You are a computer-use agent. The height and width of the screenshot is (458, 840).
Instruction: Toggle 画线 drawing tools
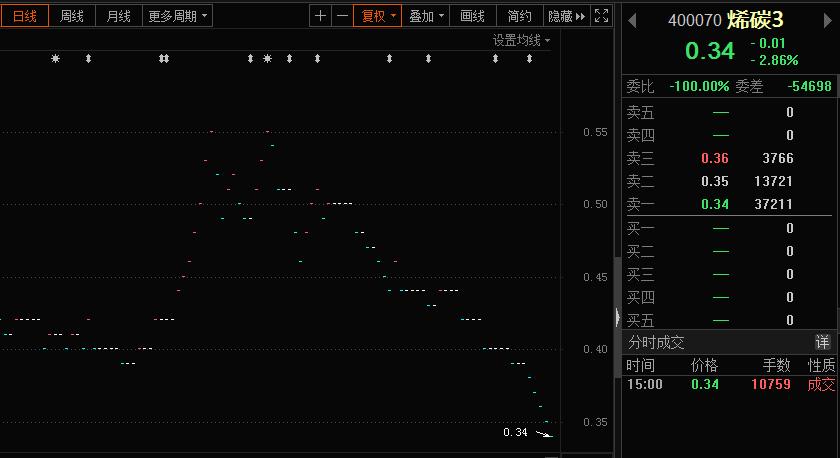472,16
